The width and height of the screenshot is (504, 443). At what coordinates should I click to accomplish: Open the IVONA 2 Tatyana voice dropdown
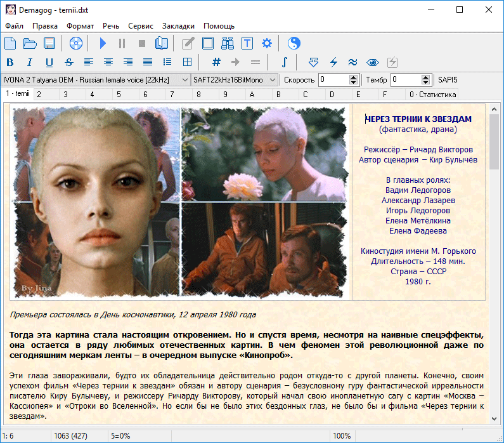tap(95, 80)
